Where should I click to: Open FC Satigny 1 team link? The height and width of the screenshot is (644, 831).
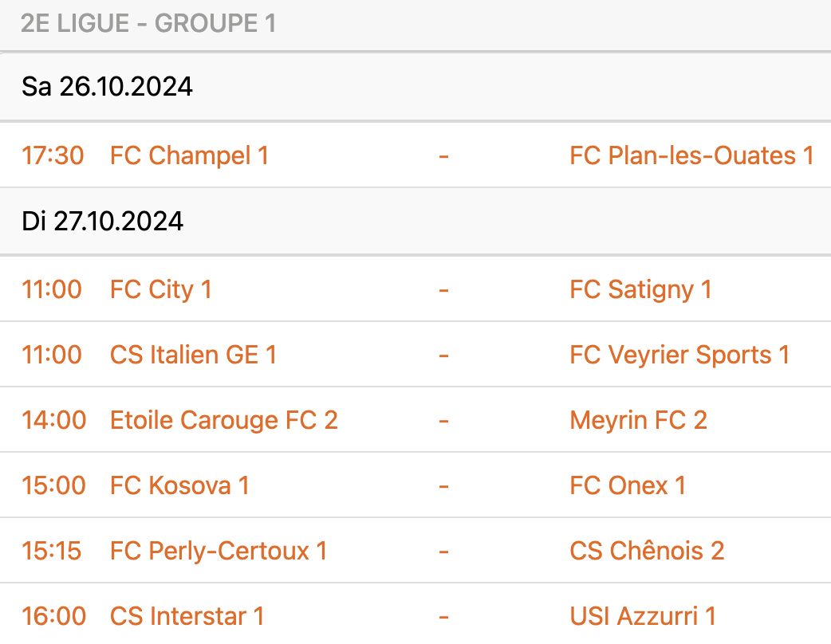640,289
